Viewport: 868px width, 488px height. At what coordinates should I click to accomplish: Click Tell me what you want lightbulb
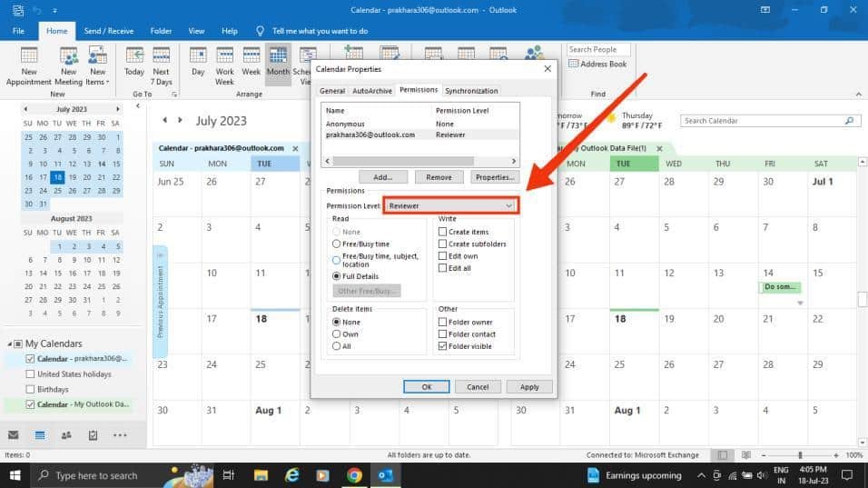[260, 31]
